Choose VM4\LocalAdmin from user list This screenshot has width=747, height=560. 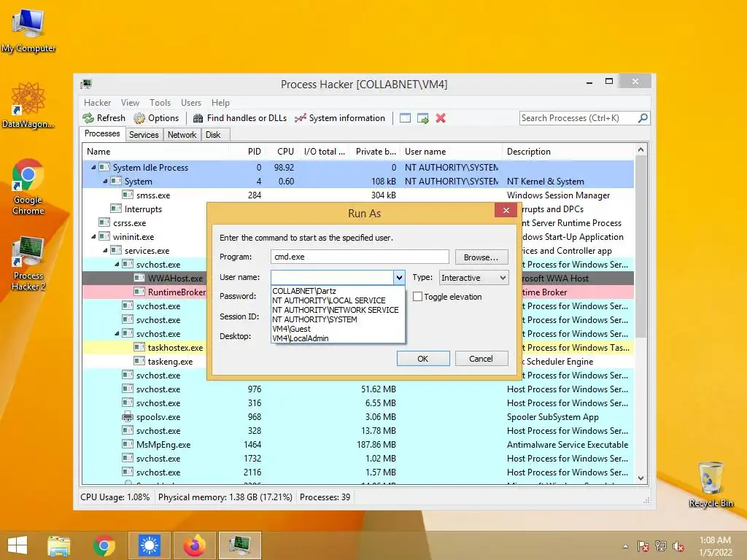338,338
